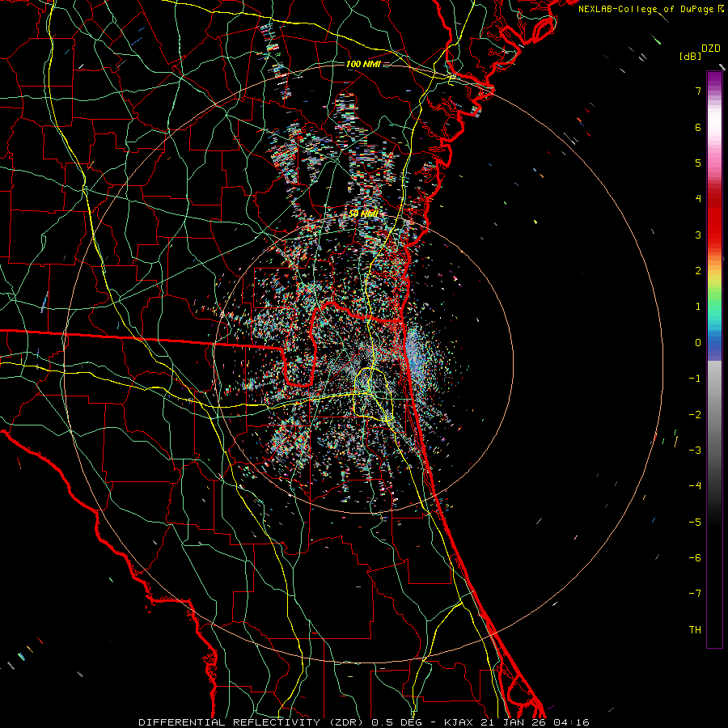
Task: Click the 0 value on color scale
Action: point(698,343)
